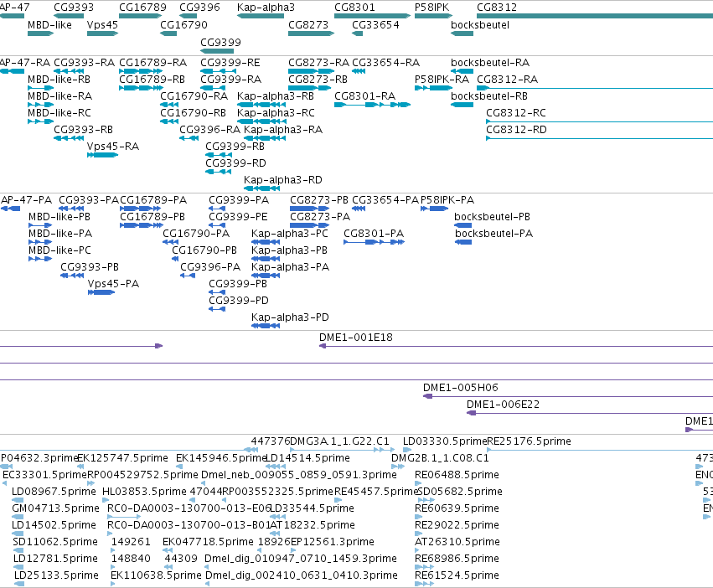Open protein CG9399-PA

pos(239,200)
